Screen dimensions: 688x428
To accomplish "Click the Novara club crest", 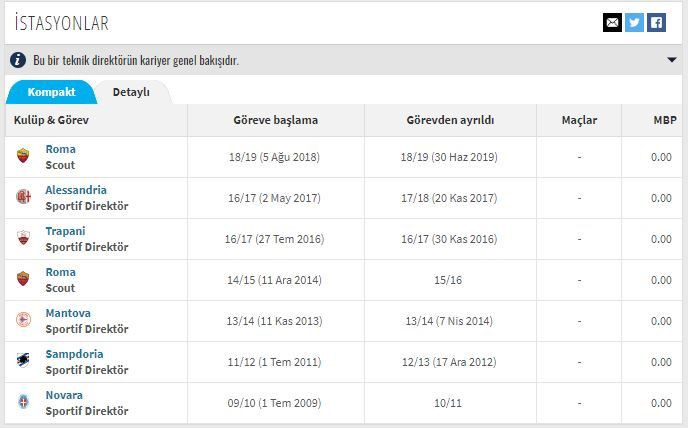I will pyautogui.click(x=23, y=402).
